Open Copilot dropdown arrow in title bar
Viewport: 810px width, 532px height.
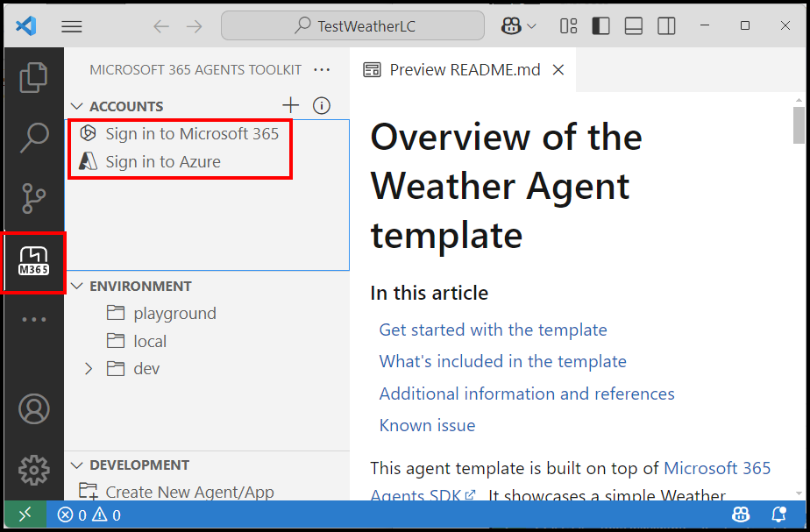point(531,25)
